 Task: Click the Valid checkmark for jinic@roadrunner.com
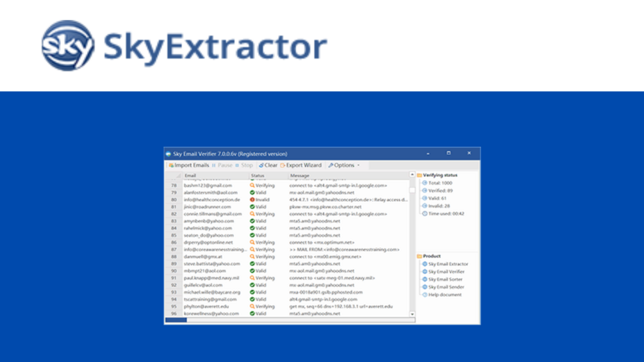point(252,207)
